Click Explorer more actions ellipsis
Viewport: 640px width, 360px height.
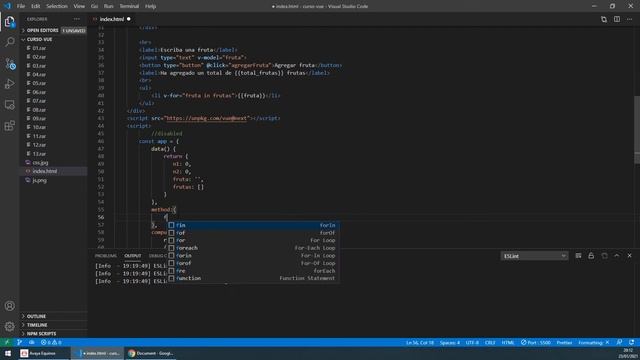coord(77,19)
